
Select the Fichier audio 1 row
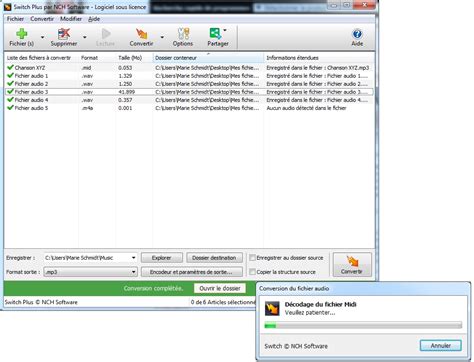[x=189, y=76]
